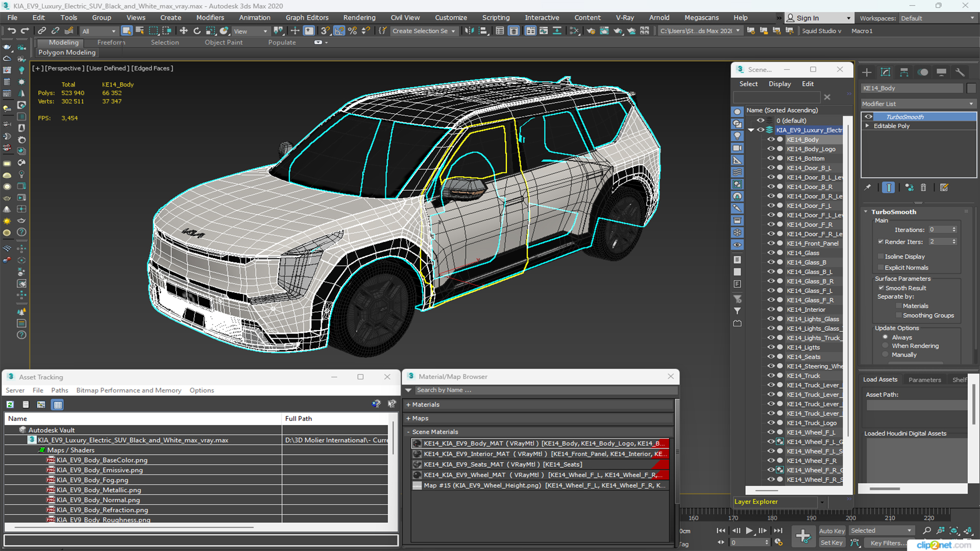Choose the Select and Move tool
This screenshot has width=980, height=551.
[184, 31]
